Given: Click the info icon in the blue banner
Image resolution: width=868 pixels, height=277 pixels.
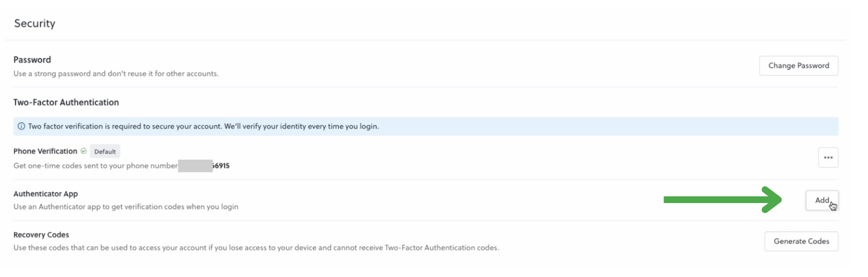Looking at the screenshot, I should pos(21,127).
